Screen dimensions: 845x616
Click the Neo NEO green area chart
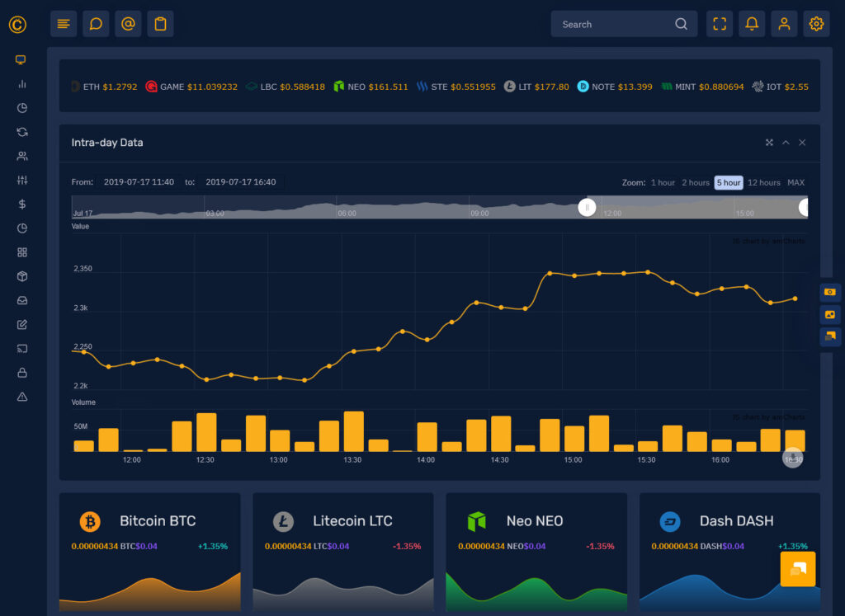click(x=536, y=591)
